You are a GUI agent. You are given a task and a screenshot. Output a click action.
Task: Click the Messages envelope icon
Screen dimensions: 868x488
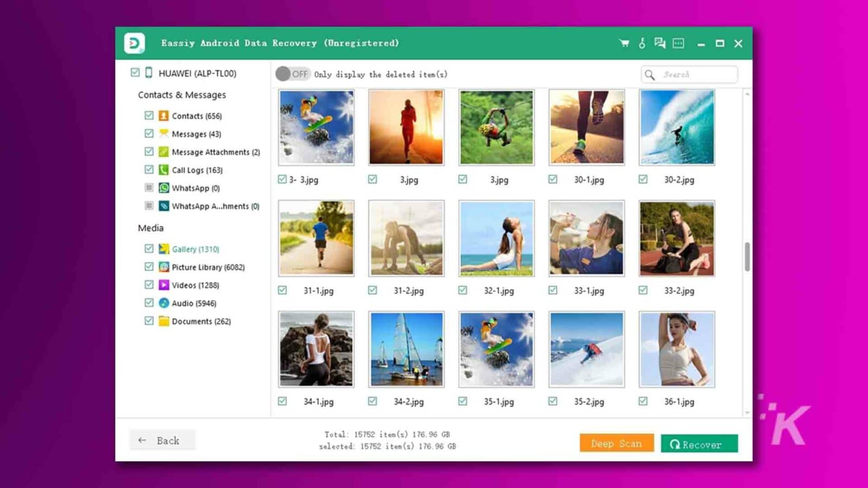[x=164, y=133]
